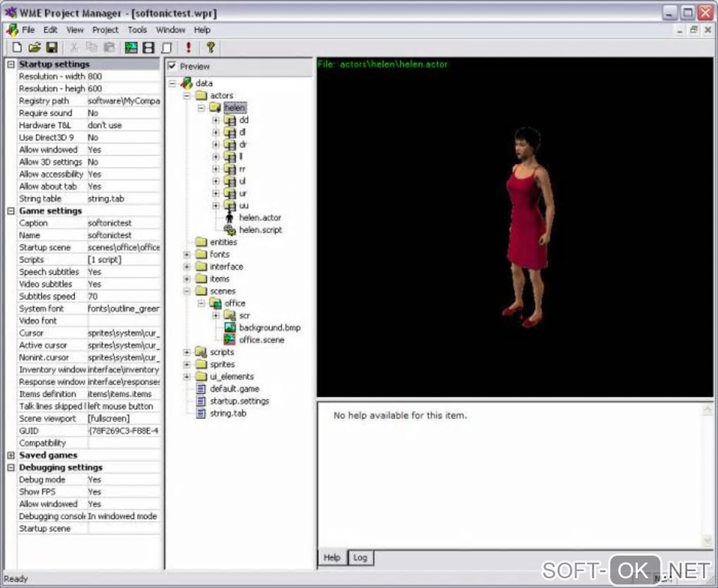Click the Save floppy disk icon
The height and width of the screenshot is (588, 718).
pos(52,47)
